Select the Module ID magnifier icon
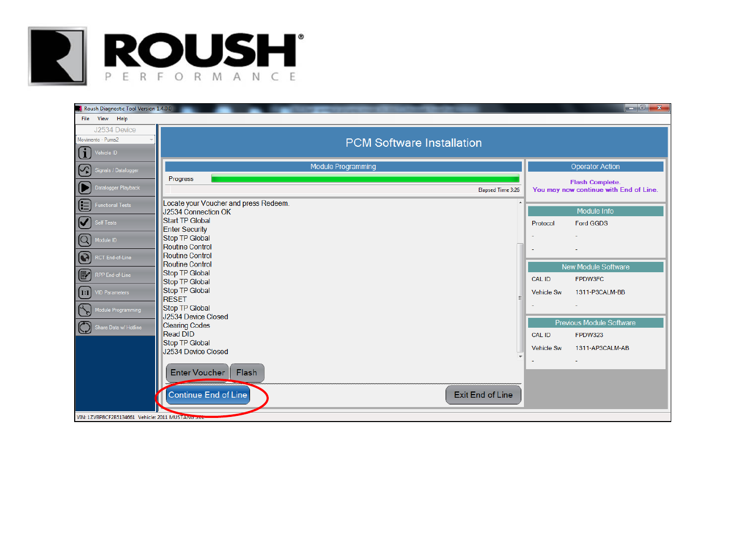Screen dimensions: 747x560 click(85, 240)
